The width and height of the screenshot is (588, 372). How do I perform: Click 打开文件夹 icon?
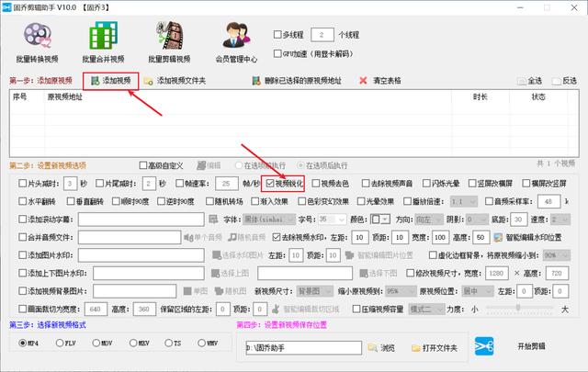(x=415, y=348)
